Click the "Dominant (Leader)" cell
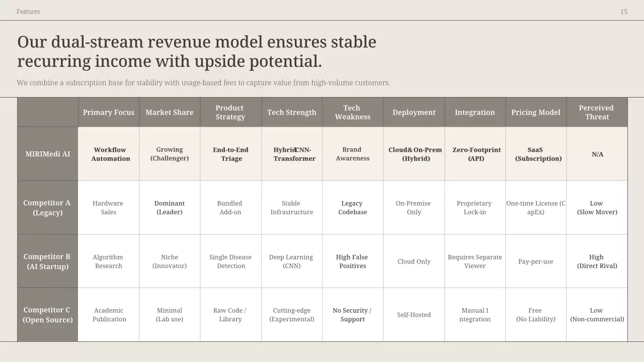The height and width of the screenshot is (362, 644). [x=170, y=208]
